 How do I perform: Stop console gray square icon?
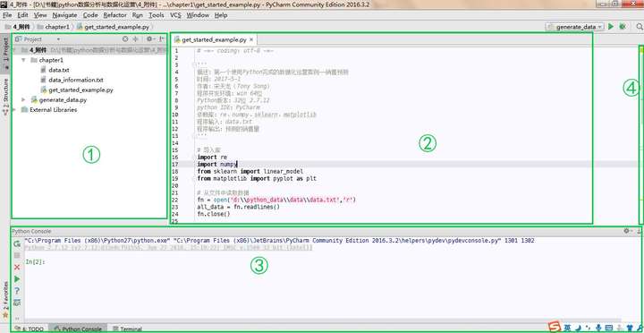(17, 256)
